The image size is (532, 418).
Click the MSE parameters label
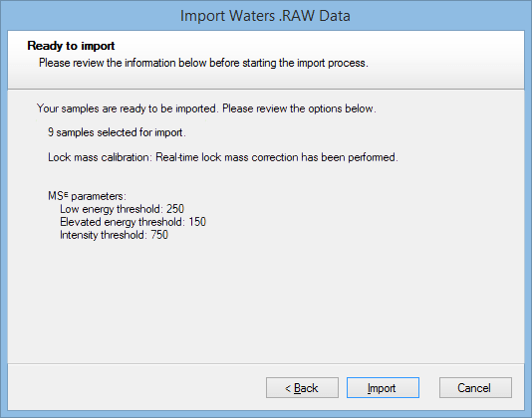pos(87,196)
